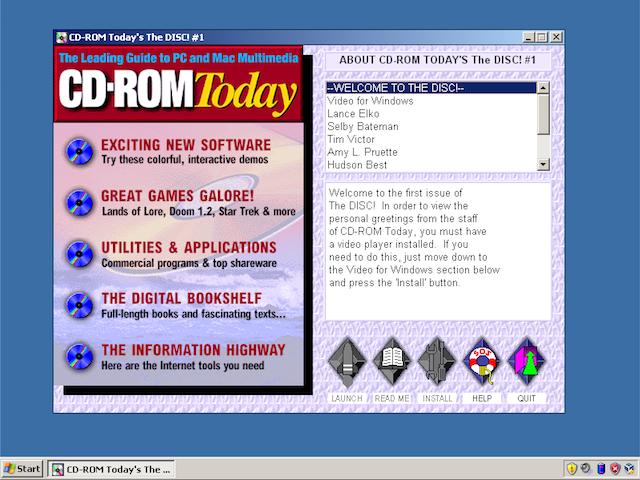The height and width of the screenshot is (480, 640).
Task: Click the round gray tray icon
Action: click(586, 469)
